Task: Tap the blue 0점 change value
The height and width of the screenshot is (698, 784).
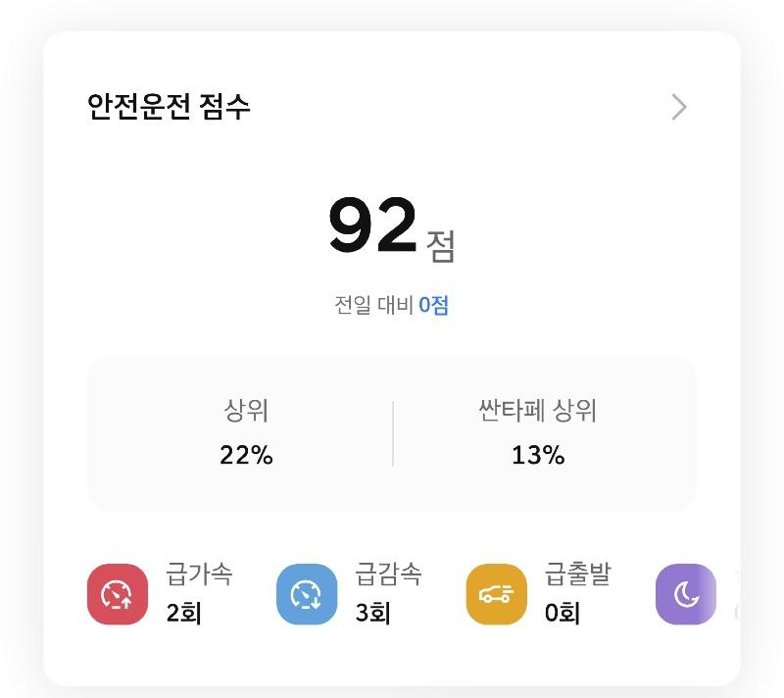Action: pyautogui.click(x=433, y=305)
